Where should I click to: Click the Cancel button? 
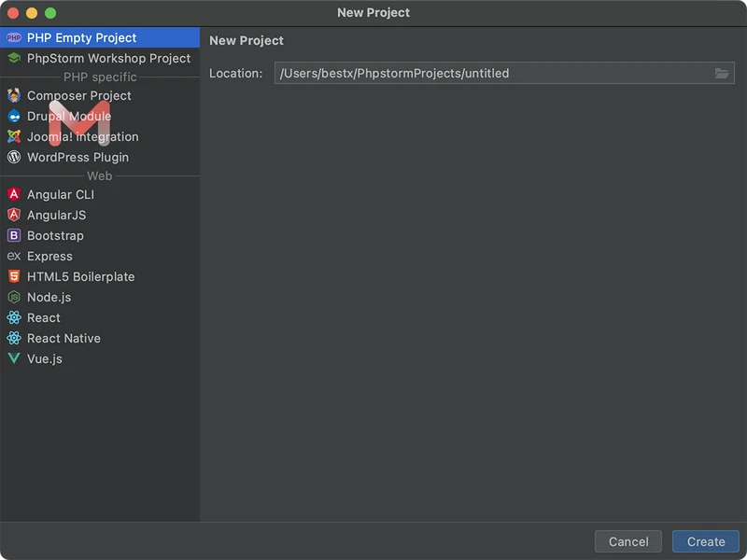[x=627, y=541]
